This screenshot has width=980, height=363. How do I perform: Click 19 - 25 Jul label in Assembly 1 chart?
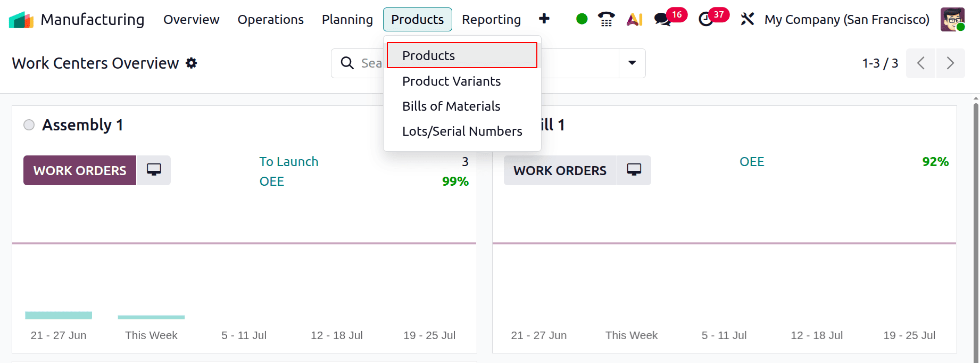click(429, 335)
